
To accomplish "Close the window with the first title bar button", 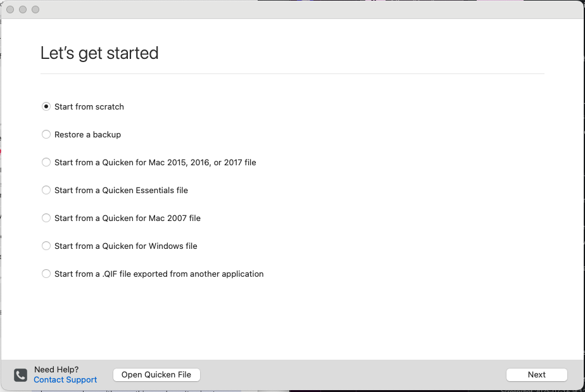I will pos(10,9).
